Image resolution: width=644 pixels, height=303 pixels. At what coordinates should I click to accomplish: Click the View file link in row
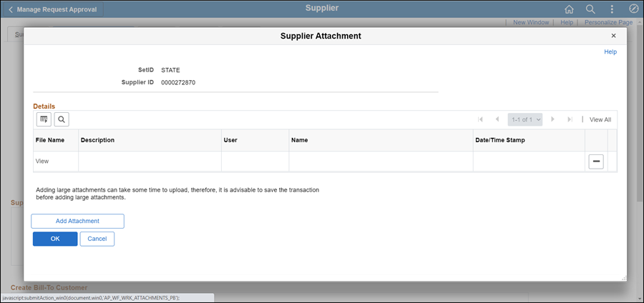coord(42,162)
